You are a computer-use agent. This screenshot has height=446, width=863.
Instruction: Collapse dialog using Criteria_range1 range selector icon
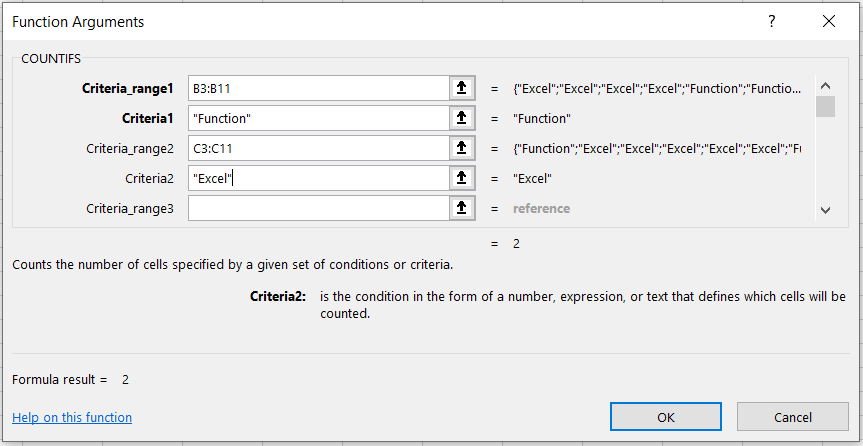click(x=461, y=89)
